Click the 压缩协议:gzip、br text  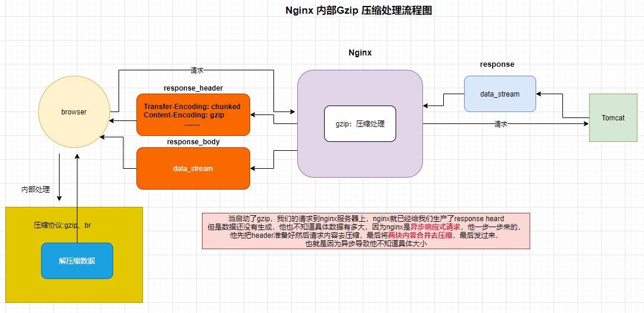pyautogui.click(x=62, y=225)
